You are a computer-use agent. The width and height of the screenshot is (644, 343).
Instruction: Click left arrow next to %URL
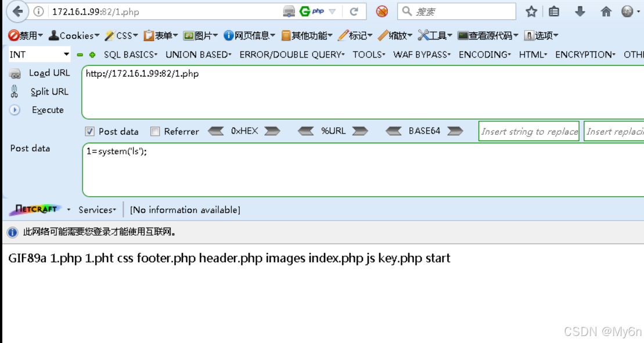pyautogui.click(x=305, y=131)
